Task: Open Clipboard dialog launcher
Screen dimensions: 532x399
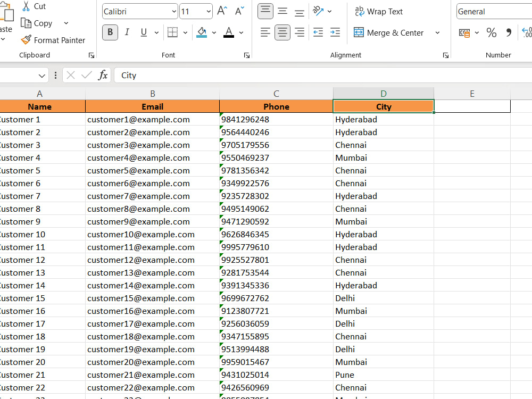Action: pos(92,55)
